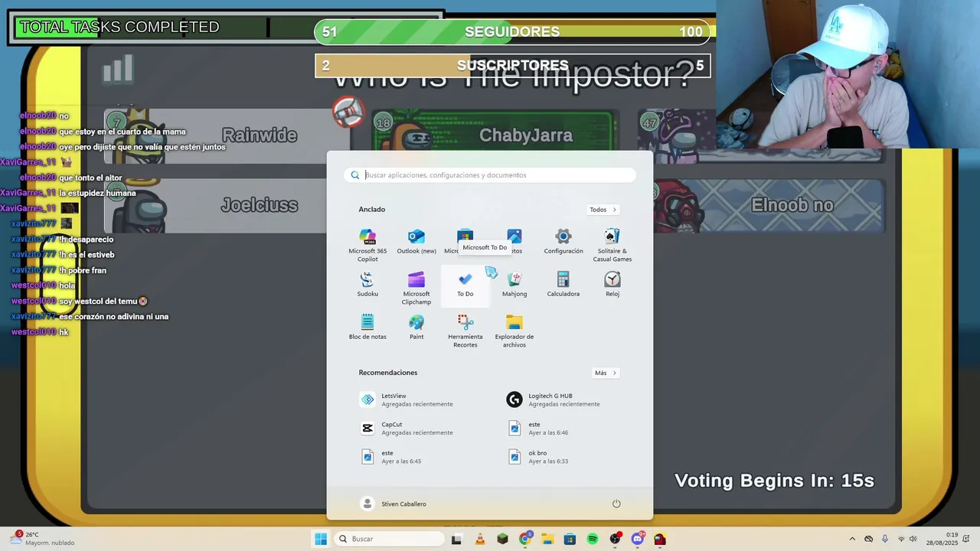980x551 pixels.
Task: Open the Reloj clock app
Action: point(612,285)
